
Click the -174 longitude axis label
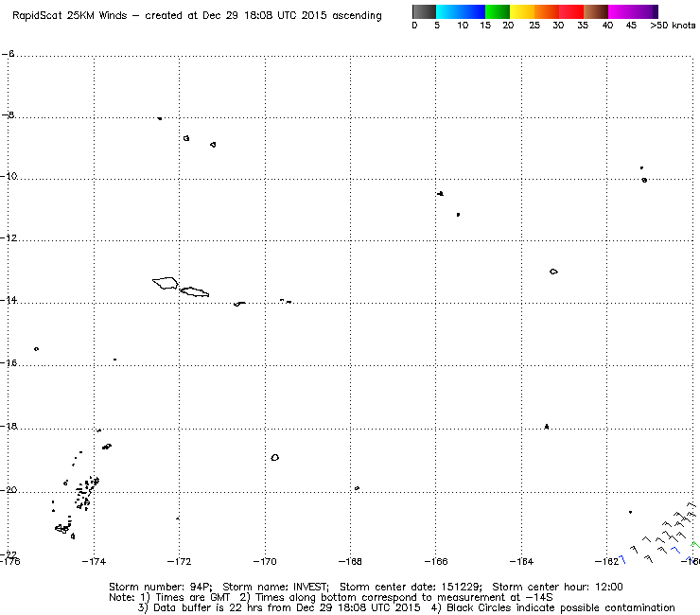tap(94, 561)
